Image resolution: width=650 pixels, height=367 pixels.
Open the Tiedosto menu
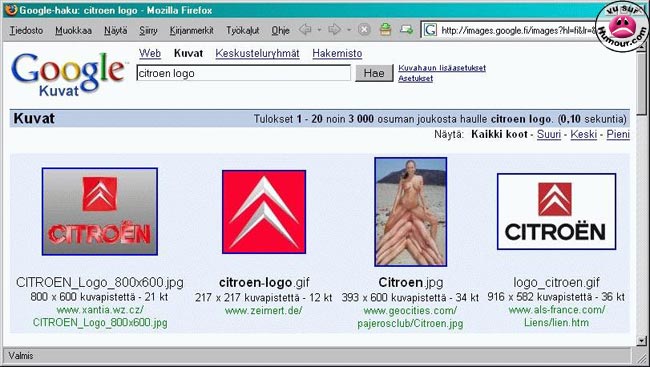[x=26, y=30]
